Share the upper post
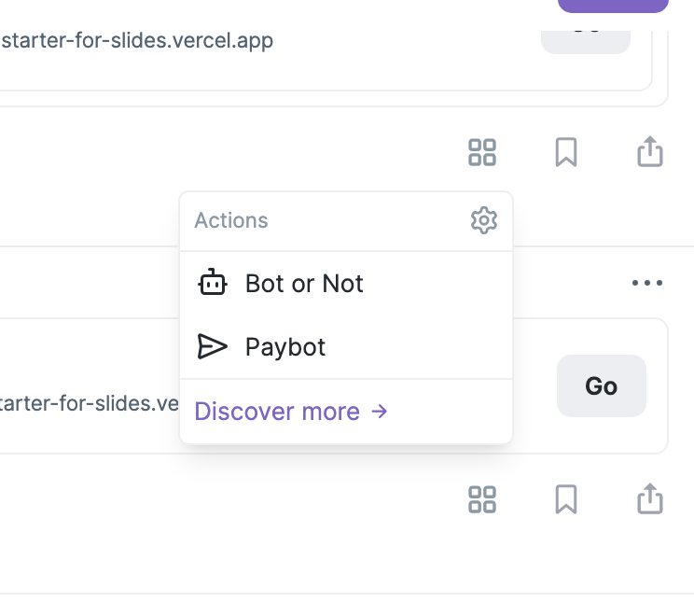The width and height of the screenshot is (694, 616). pyautogui.click(x=650, y=151)
